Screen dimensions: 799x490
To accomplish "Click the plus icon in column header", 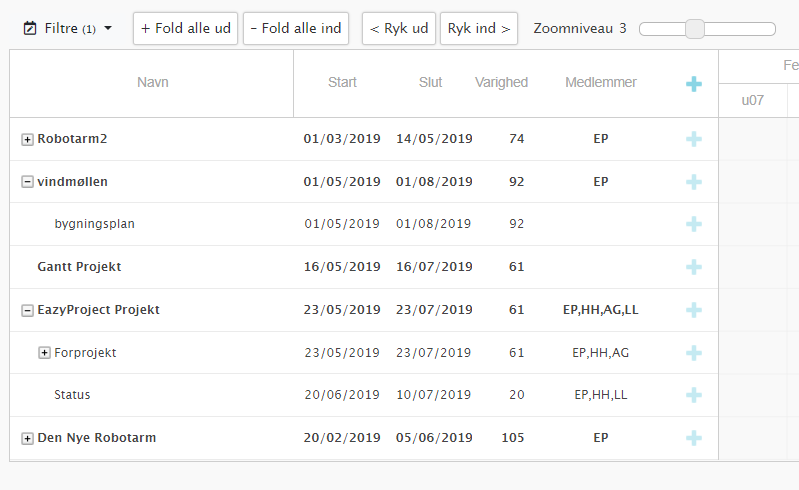I will pyautogui.click(x=694, y=84).
